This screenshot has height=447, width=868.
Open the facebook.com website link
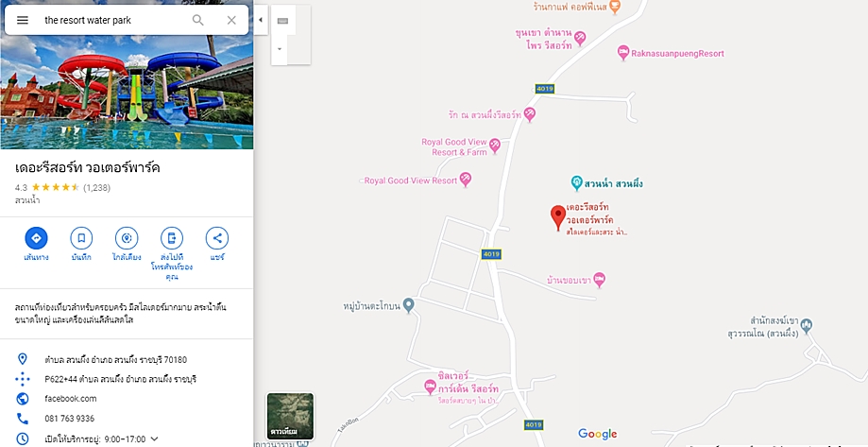pyautogui.click(x=71, y=398)
